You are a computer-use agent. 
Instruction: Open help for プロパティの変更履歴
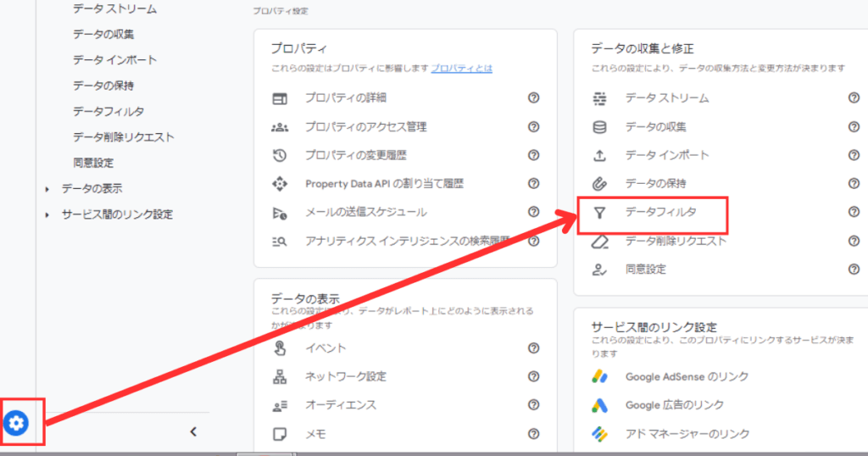[534, 155]
